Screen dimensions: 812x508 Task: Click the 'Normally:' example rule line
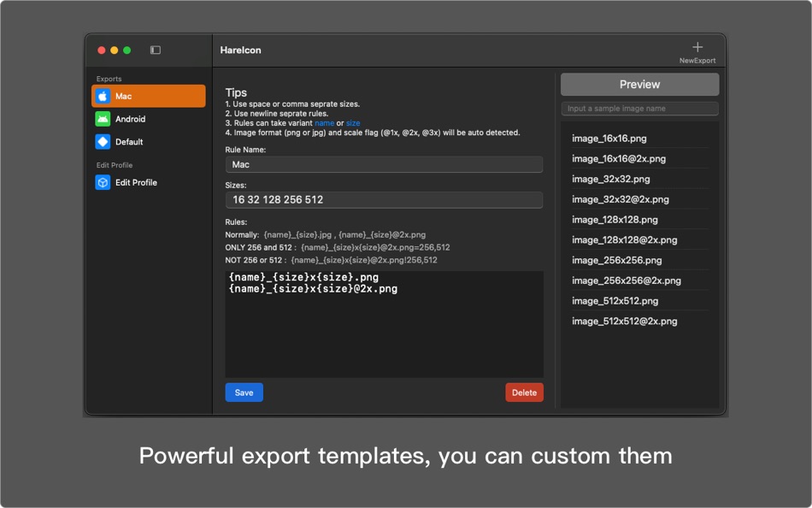click(x=325, y=235)
